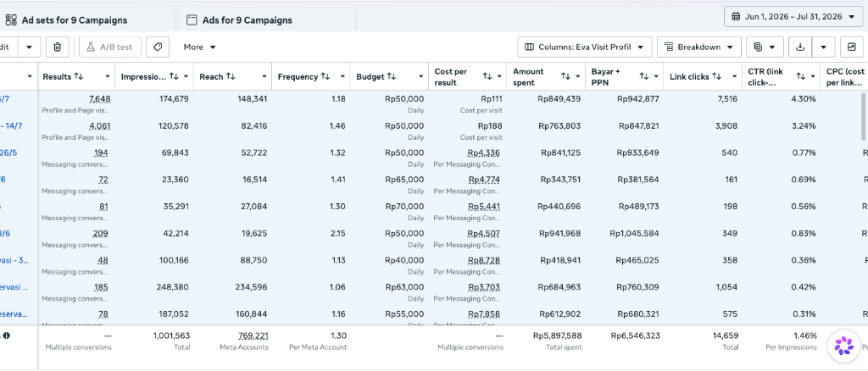Click the Breakdown list icon
Viewport: 868px width, 371px height.
tap(669, 47)
